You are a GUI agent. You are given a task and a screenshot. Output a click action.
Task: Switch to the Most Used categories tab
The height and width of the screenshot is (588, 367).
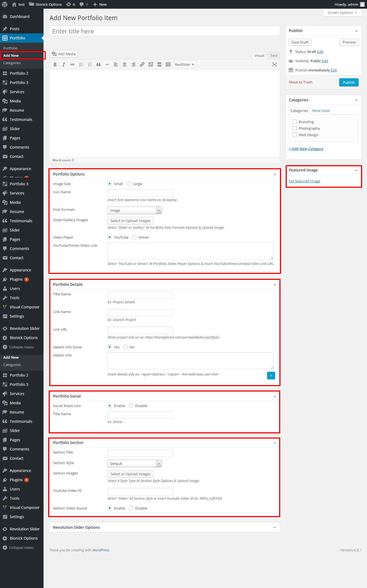321,111
